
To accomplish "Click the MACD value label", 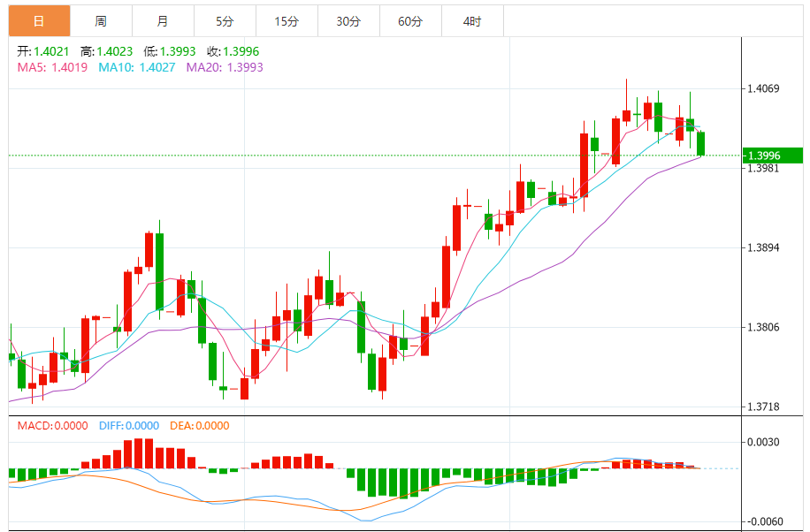I will click(x=52, y=425).
